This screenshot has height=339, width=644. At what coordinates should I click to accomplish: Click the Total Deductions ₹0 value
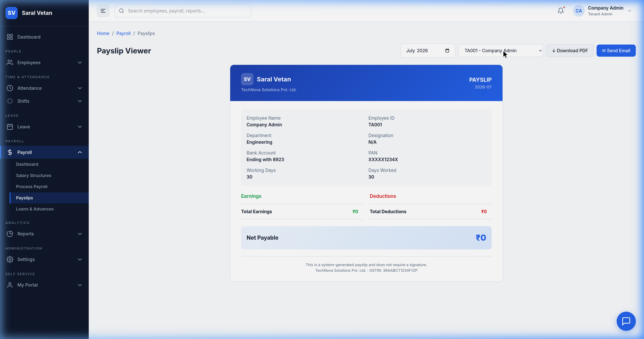[484, 212]
